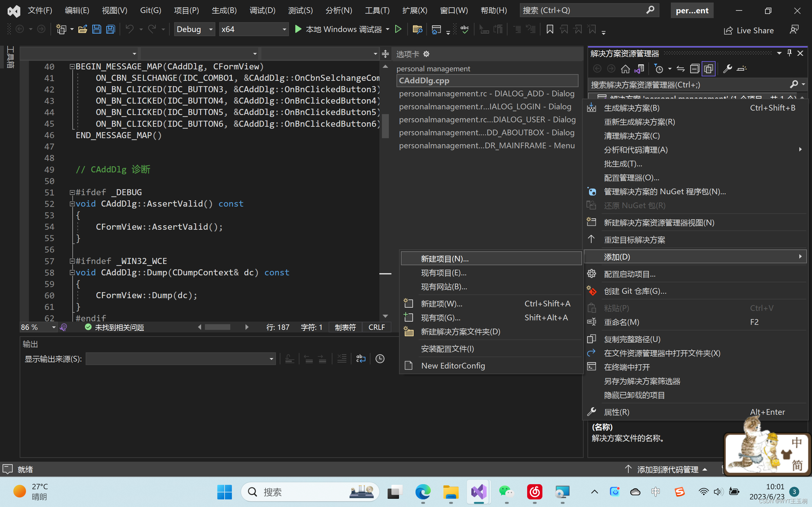Screen dimensions: 812x507
Task: Pin the Solution Explorer panel
Action: 789,53
